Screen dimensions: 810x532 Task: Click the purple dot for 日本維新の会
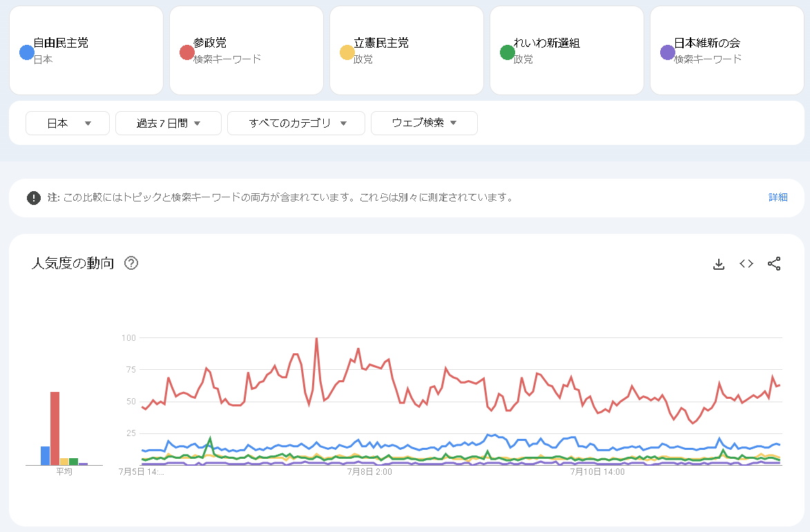click(x=668, y=52)
